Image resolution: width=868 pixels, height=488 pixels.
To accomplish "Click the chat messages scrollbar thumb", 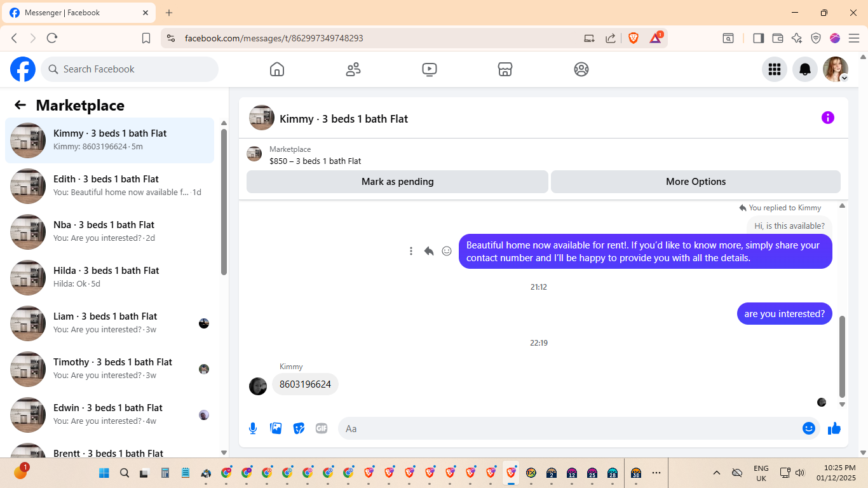I will coord(843,356).
